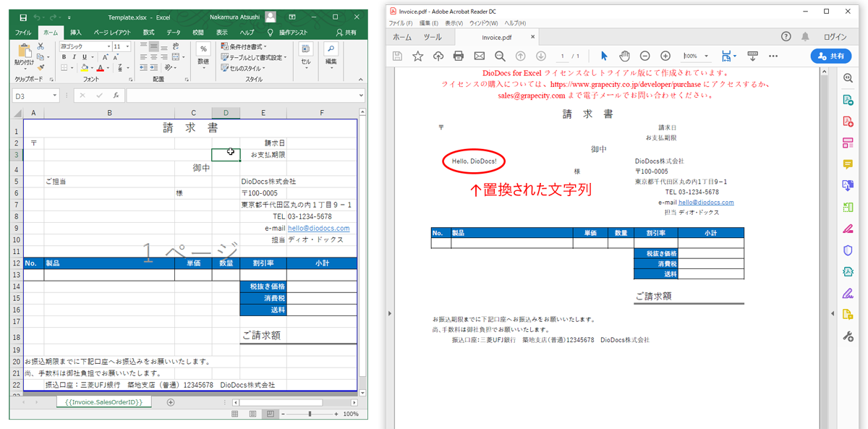Select the {{Invoice.SalesOrderID}} sheet tab

(x=103, y=402)
